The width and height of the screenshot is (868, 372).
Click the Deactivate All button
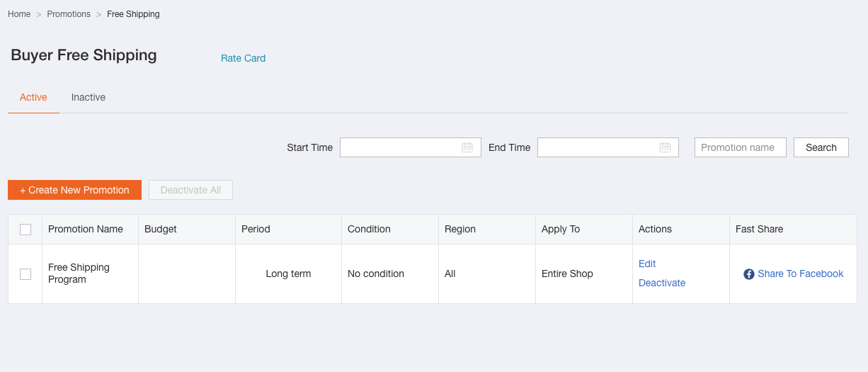point(190,190)
